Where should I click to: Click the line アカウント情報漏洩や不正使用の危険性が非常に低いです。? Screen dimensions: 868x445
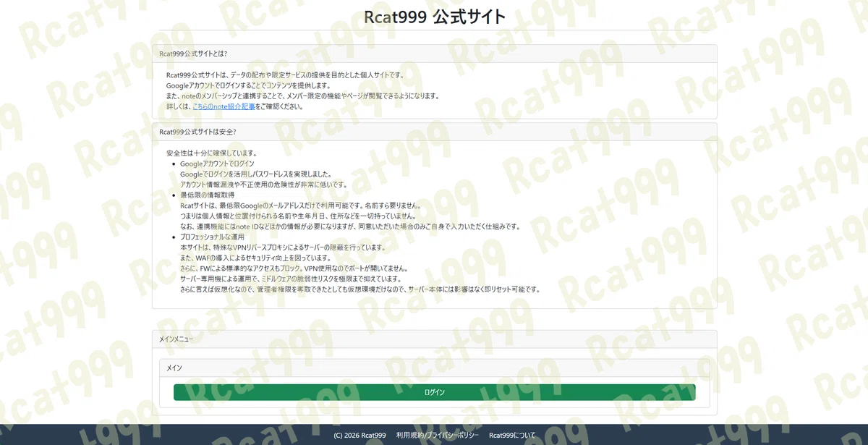[264, 185]
